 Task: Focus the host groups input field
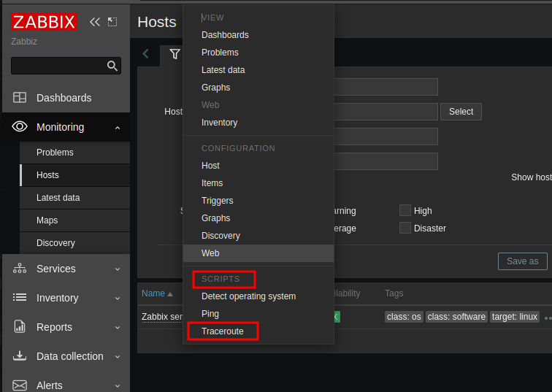click(386, 112)
